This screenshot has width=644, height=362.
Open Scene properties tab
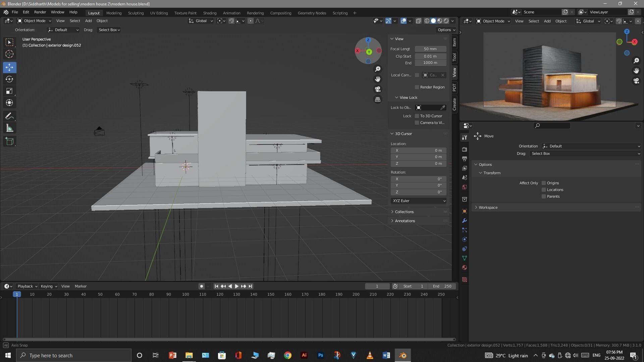[465, 177]
